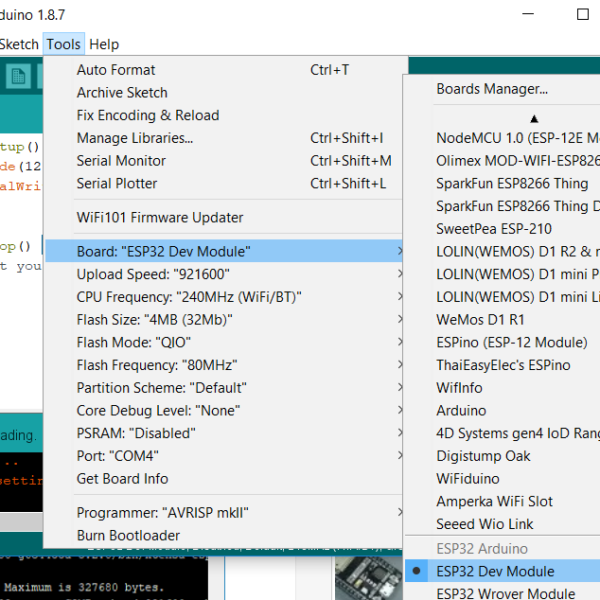
Task: Select LOLIN(WEMOS) D1 R2 board
Action: coord(502,251)
